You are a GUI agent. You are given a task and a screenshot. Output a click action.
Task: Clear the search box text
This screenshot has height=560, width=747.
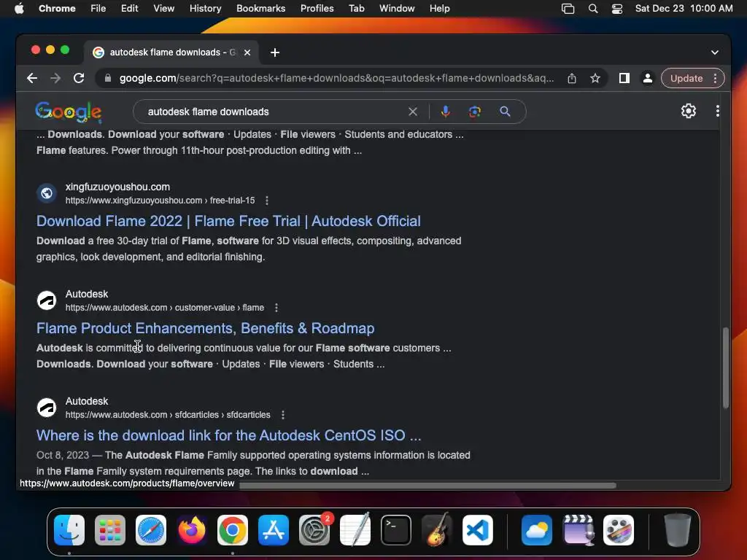tap(413, 112)
